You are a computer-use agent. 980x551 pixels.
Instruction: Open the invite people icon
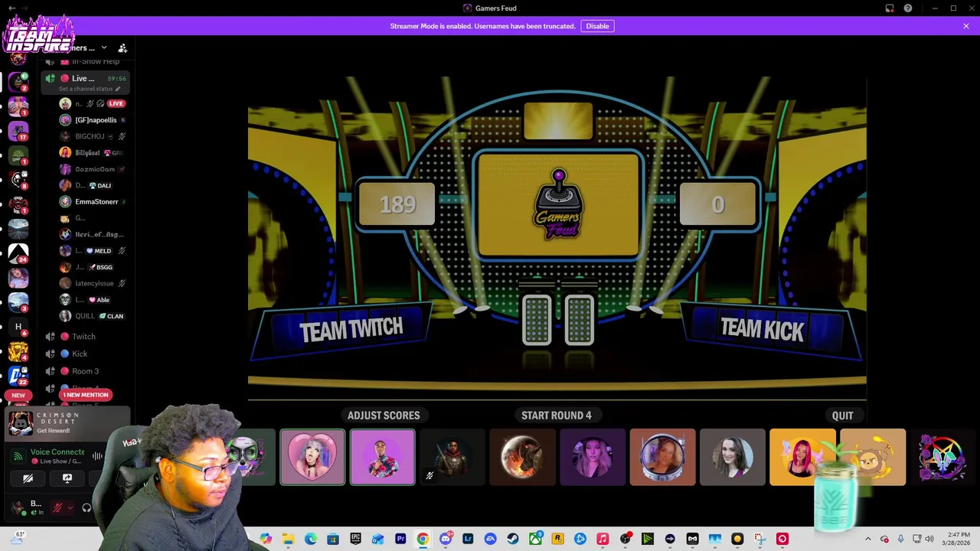(122, 48)
